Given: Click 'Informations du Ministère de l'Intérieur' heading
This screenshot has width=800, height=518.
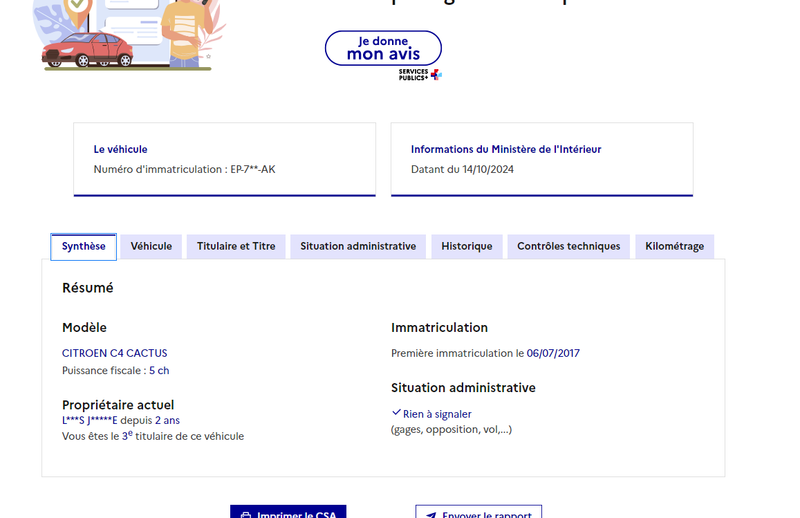Looking at the screenshot, I should pos(506,150).
